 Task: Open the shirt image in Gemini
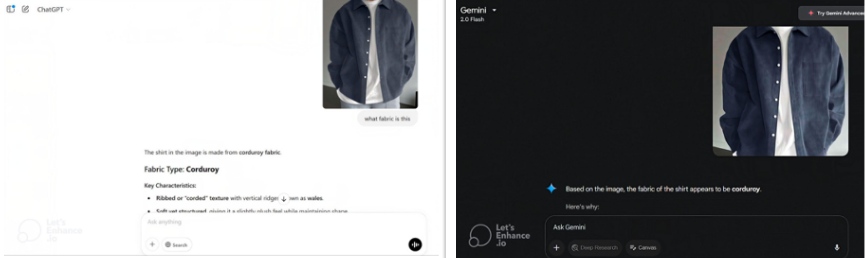tap(780, 91)
